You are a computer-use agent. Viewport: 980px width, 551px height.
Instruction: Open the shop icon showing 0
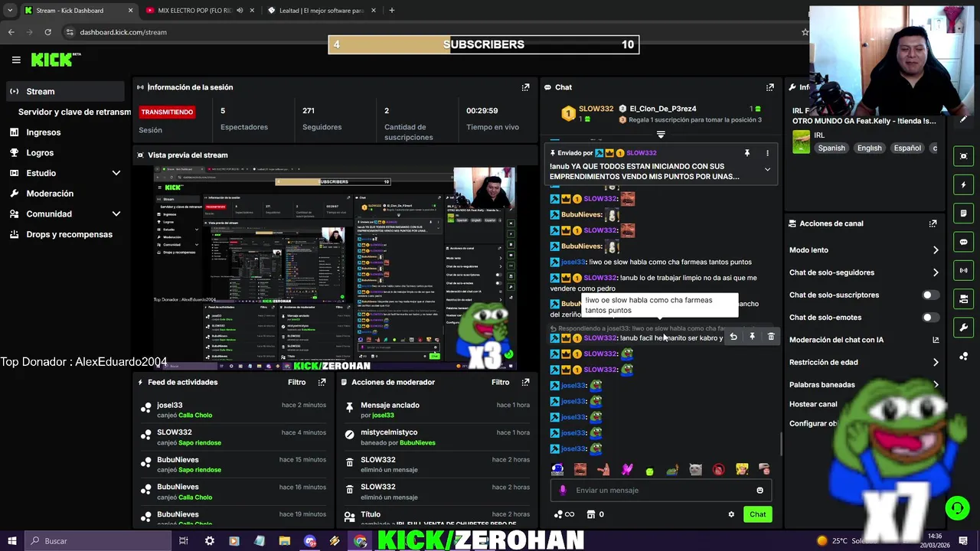click(595, 514)
